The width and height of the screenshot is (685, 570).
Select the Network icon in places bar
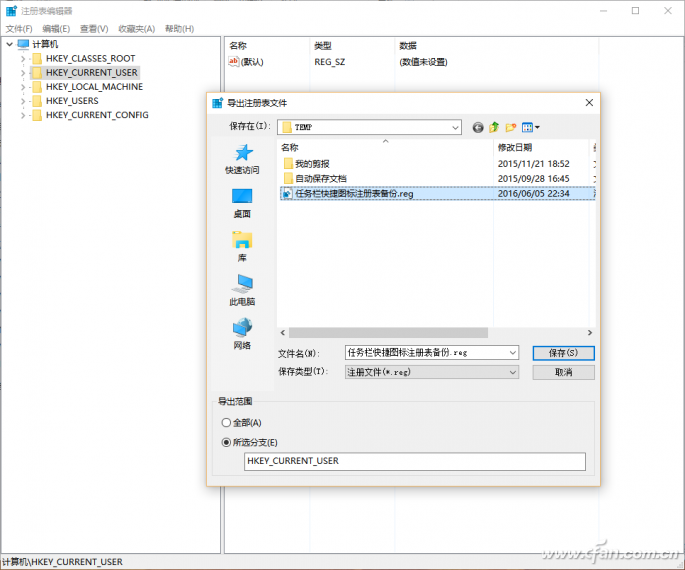coord(242,328)
